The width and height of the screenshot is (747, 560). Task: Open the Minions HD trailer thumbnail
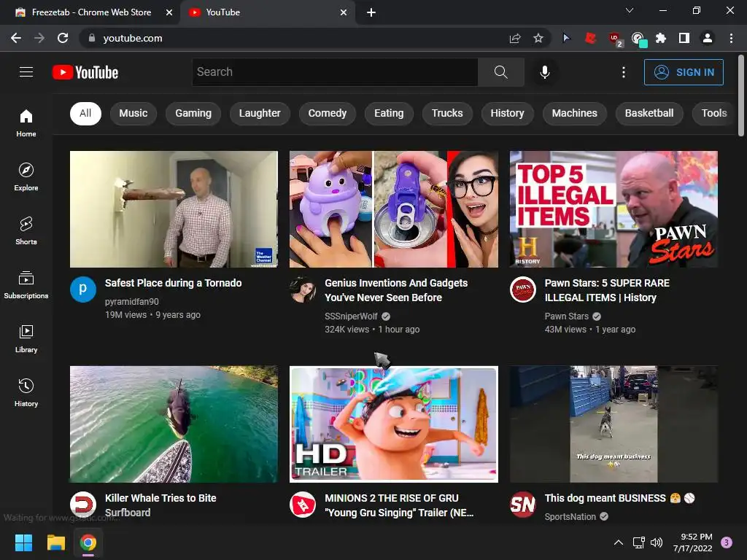point(394,424)
